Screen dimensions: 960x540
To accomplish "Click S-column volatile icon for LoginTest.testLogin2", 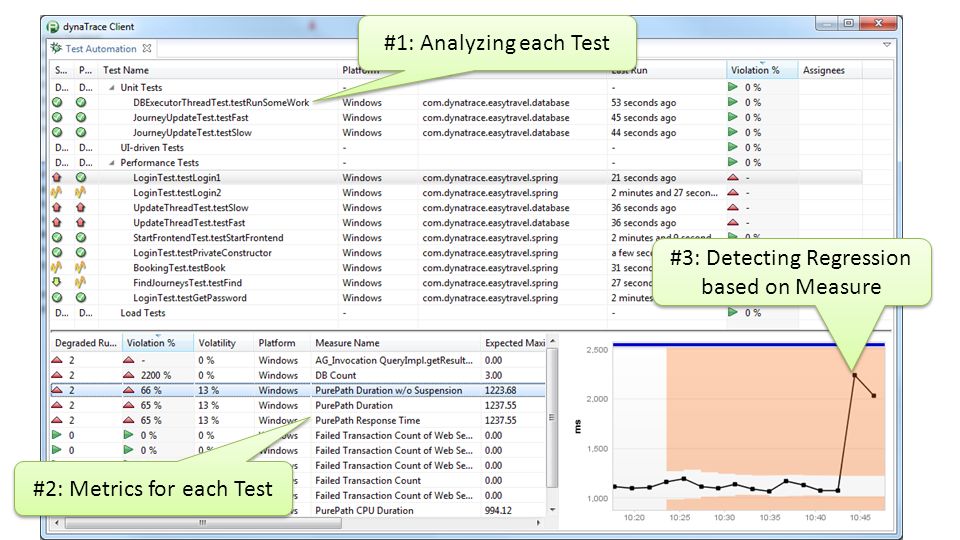I will tap(56, 192).
